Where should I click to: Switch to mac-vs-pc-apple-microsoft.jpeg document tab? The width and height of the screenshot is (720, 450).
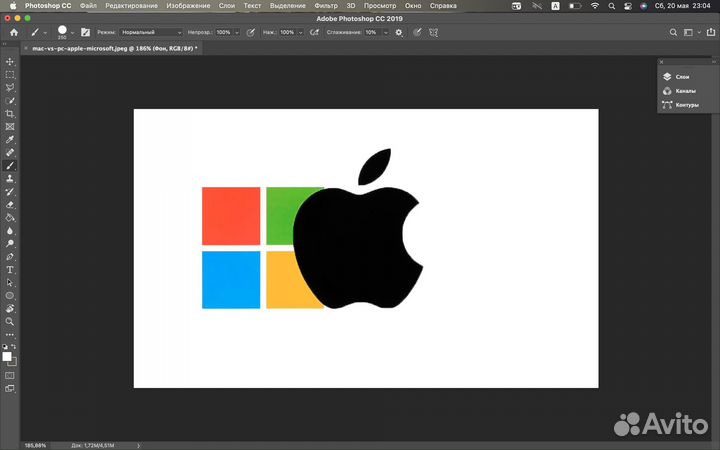(x=115, y=48)
